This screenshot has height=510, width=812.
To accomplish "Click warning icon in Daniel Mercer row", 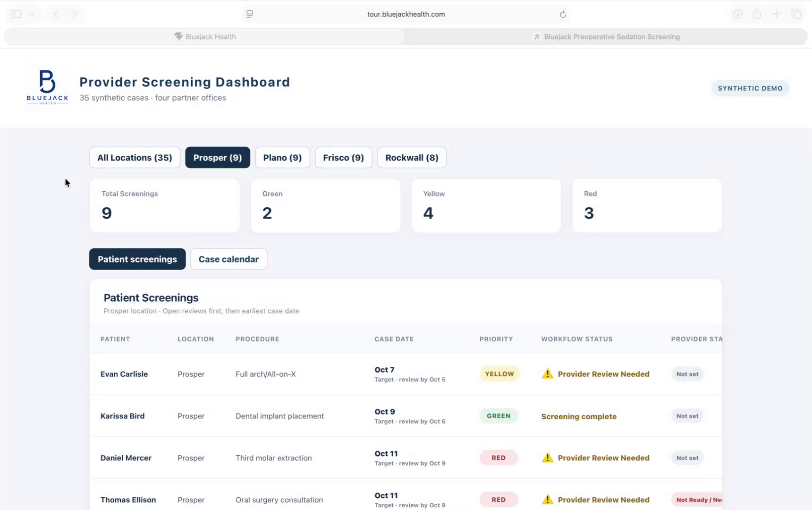I will click(548, 458).
